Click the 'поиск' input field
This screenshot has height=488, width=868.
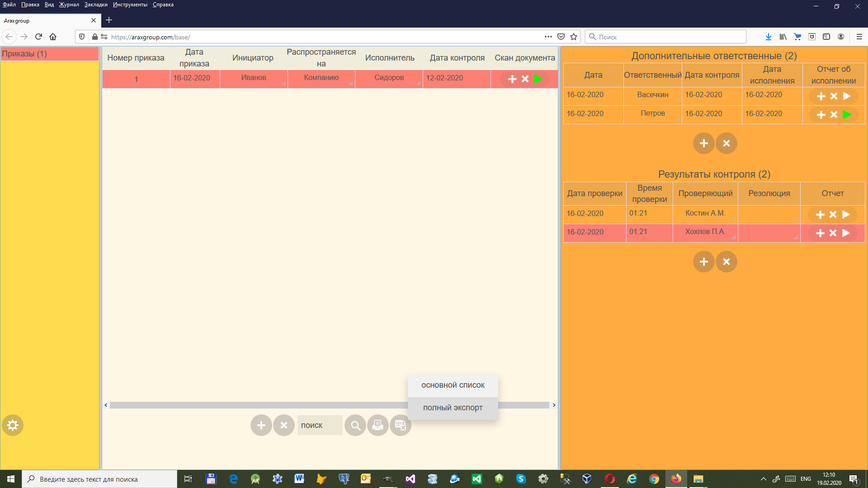tap(319, 425)
